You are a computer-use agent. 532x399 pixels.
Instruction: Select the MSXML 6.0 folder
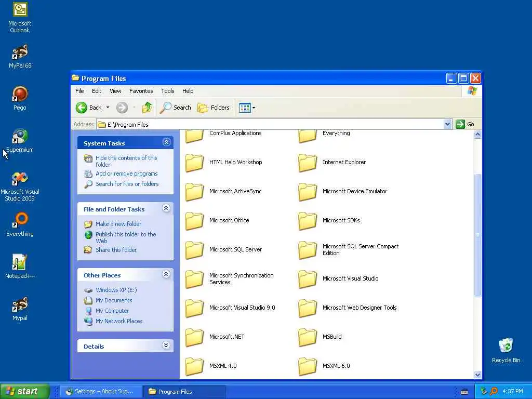[x=324, y=366]
